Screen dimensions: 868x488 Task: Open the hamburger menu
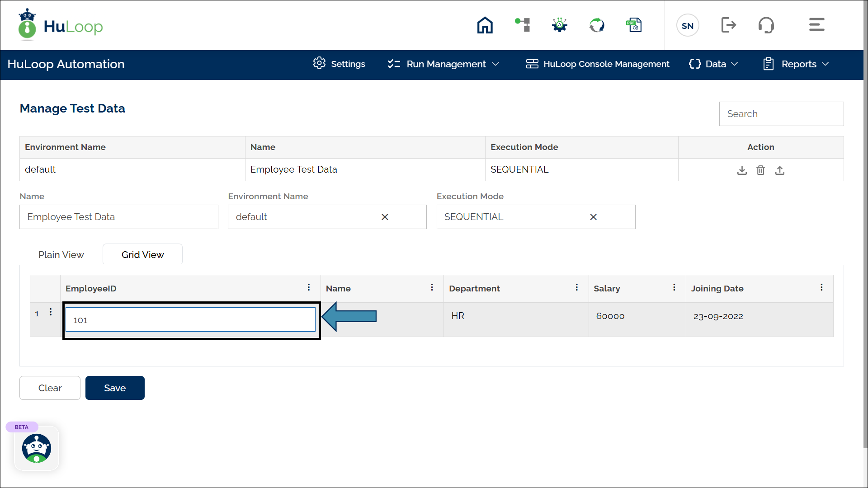(816, 25)
